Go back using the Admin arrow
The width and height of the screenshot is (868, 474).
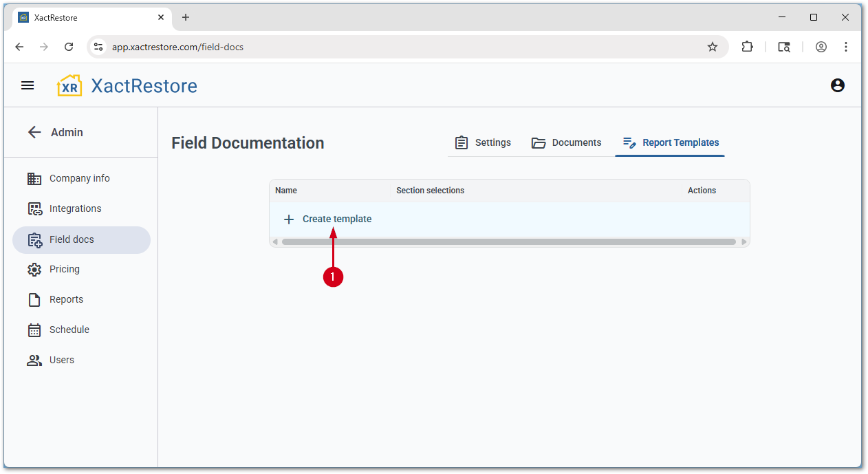click(34, 132)
